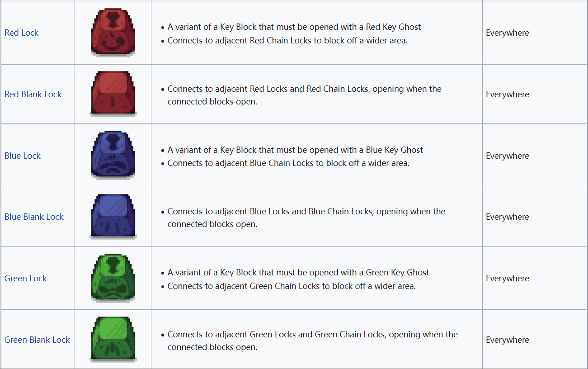Click the Blue Blank Lock block image
Image resolution: width=588 pixels, height=369 pixels.
coord(113,217)
